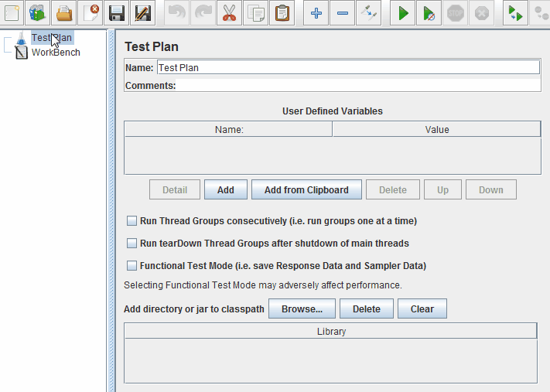The height and width of the screenshot is (392, 550).
Task: Select the Test Plan tree node
Action: [51, 38]
